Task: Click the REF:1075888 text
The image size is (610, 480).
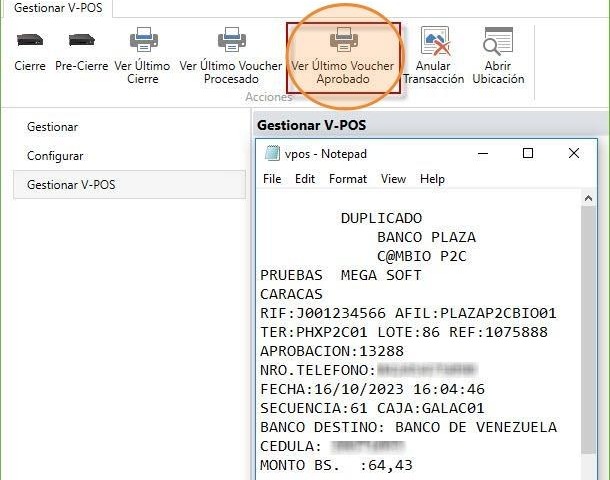Action: (x=498, y=333)
